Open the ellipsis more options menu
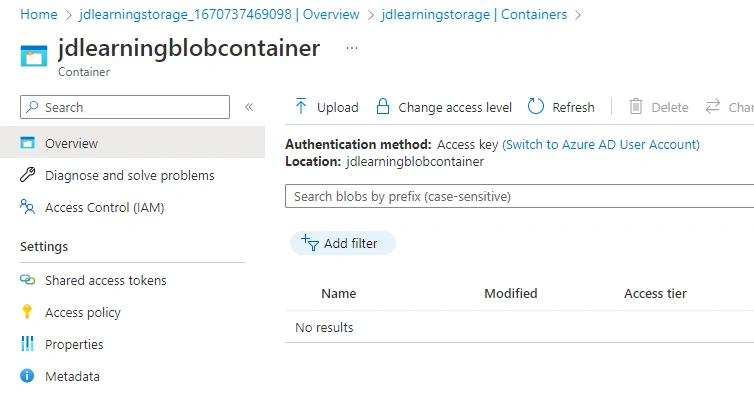 [352, 48]
